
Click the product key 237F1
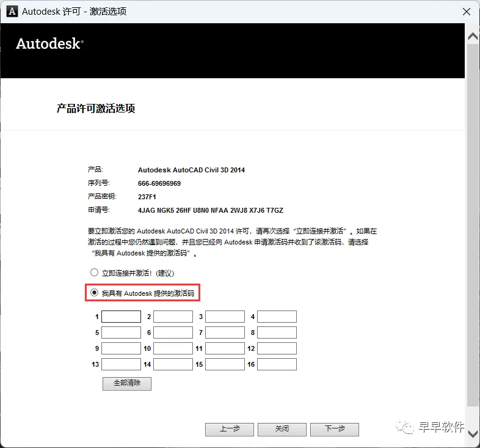[x=147, y=197]
